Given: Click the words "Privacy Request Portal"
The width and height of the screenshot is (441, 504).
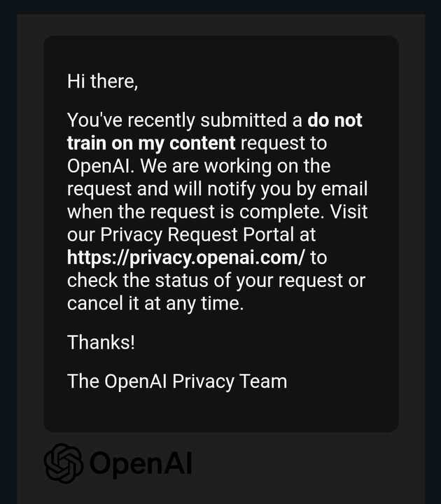Looking at the screenshot, I should tap(197, 234).
